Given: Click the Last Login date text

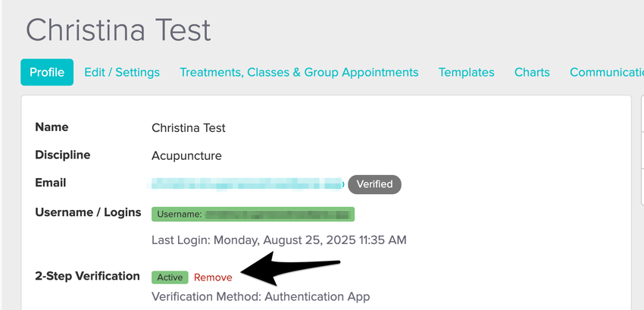Looking at the screenshot, I should pyautogui.click(x=279, y=240).
